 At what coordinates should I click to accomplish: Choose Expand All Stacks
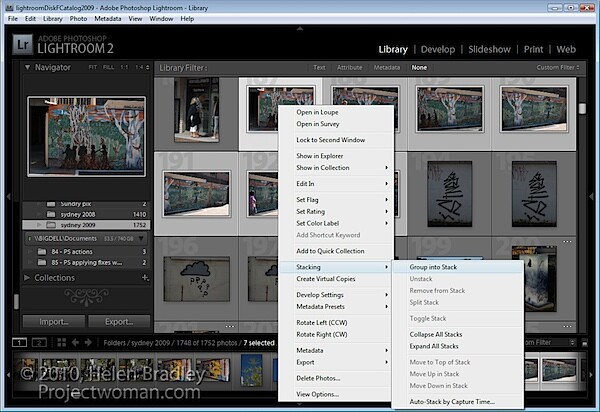click(458, 346)
